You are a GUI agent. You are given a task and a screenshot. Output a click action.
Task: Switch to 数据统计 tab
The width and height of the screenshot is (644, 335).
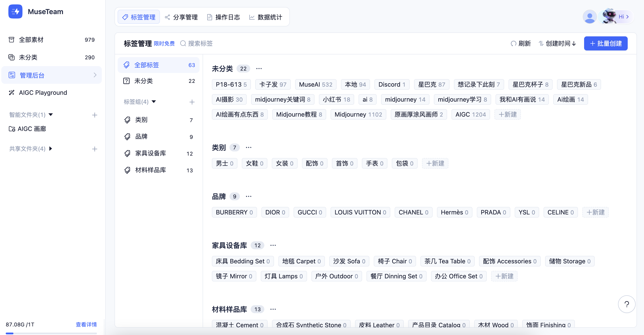266,17
